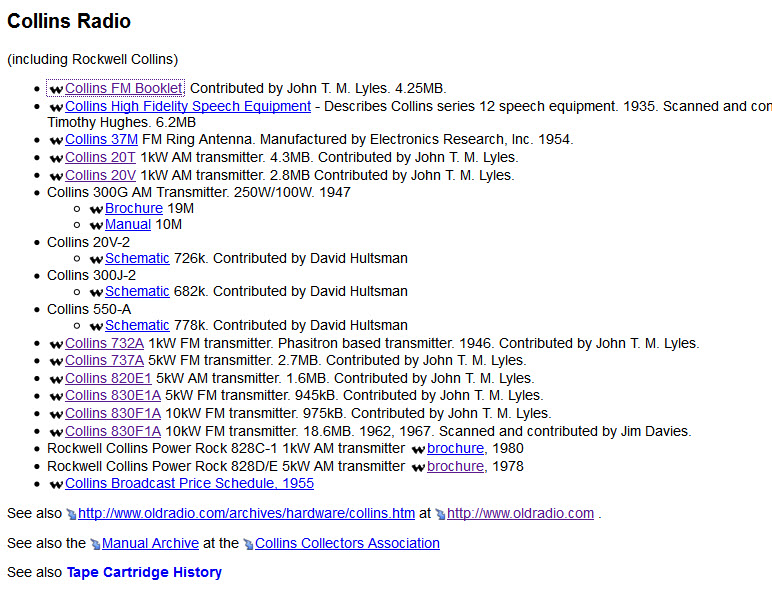
Task: Click external-link icon before http://www.oldradio.com
Action: 440,514
